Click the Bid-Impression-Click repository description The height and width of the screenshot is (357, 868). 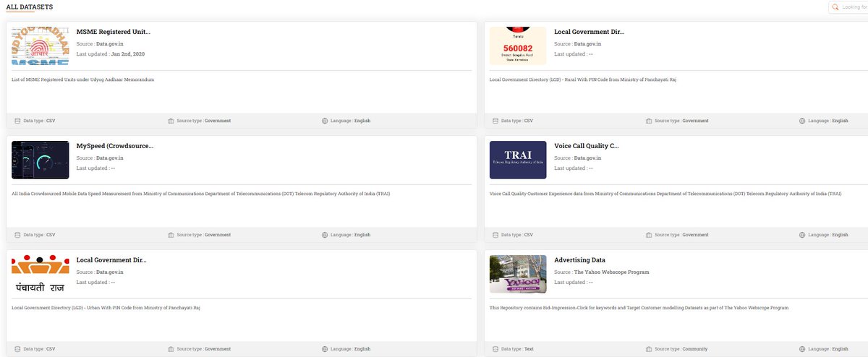pyautogui.click(x=639, y=308)
